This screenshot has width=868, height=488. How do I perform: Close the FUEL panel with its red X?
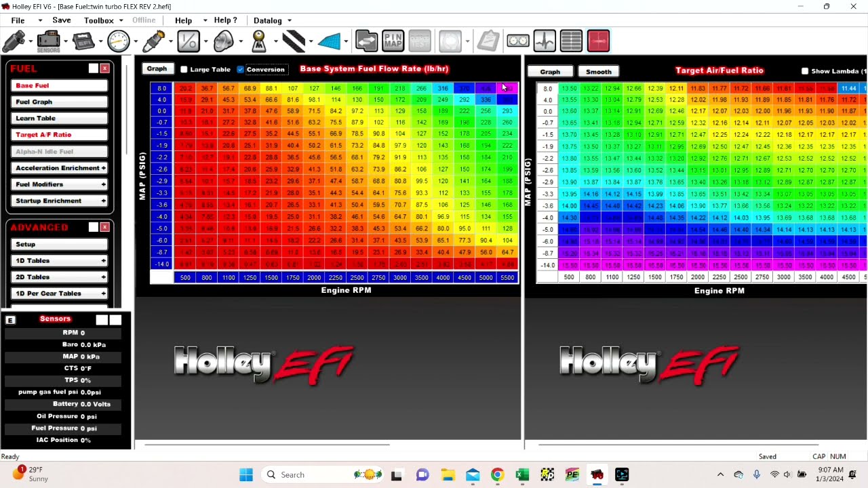point(105,68)
